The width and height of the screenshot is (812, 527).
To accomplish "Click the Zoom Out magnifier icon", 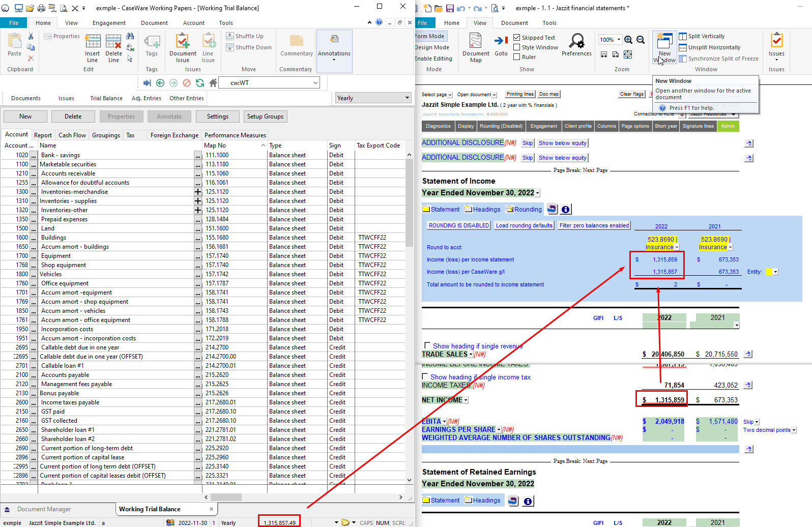I will tap(641, 40).
